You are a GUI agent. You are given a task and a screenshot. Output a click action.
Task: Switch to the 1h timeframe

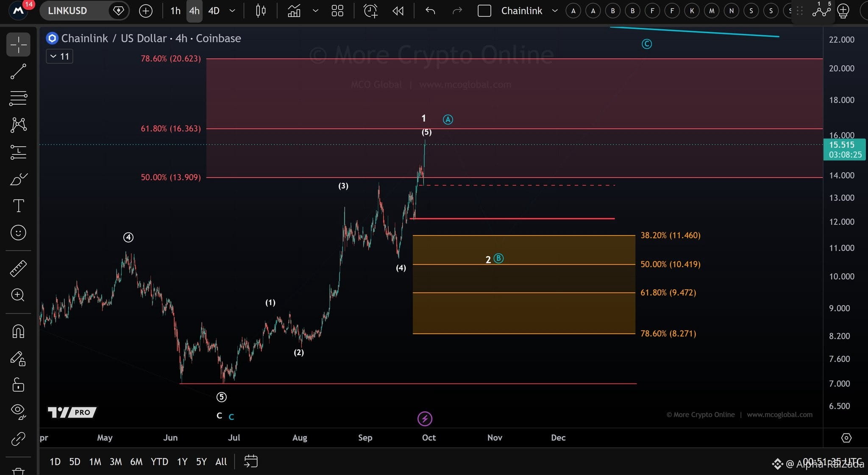pos(175,11)
